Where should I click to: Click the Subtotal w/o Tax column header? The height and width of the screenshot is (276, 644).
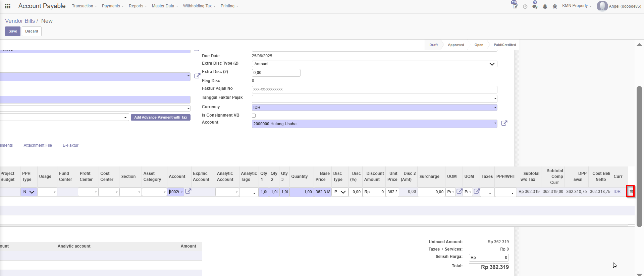(530, 177)
